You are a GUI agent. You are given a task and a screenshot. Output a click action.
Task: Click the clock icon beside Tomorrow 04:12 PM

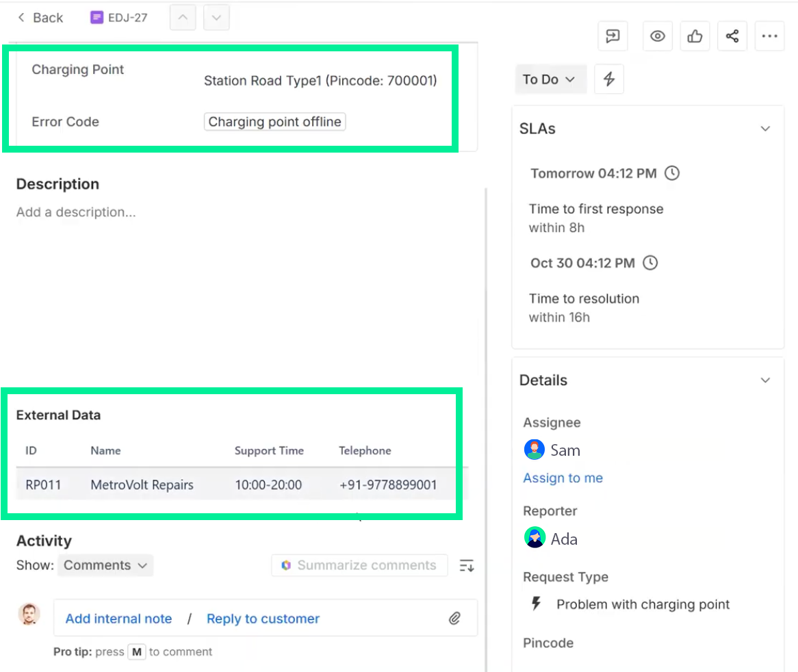(671, 173)
